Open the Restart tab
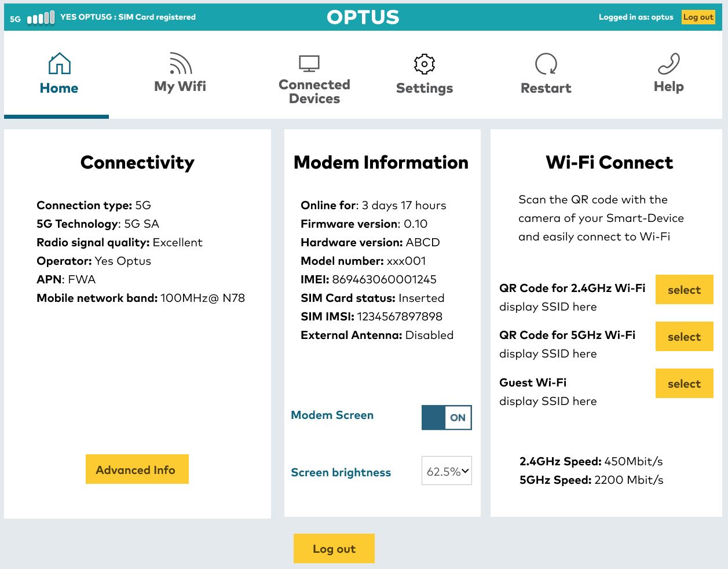This screenshot has height=569, width=728. [x=546, y=88]
